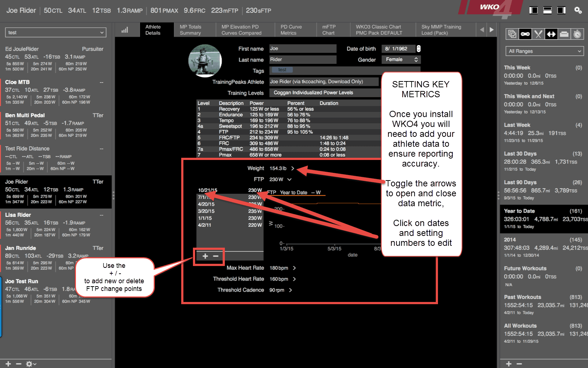
Task: Select the Last Week range
Action: pyautogui.click(x=544, y=132)
